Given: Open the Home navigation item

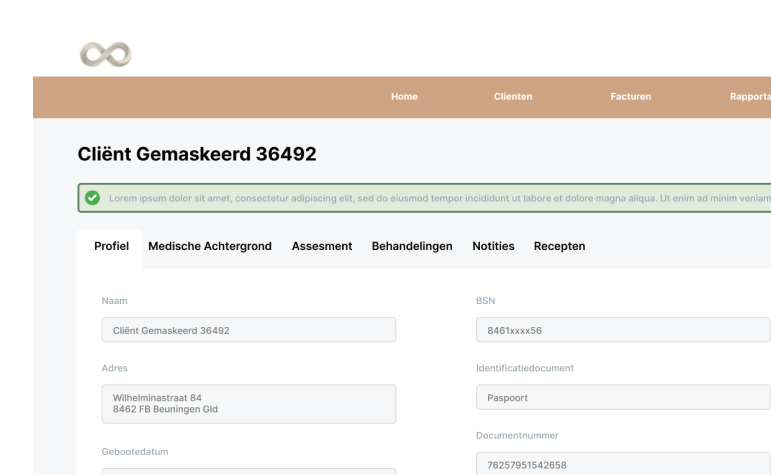Looking at the screenshot, I should point(404,97).
